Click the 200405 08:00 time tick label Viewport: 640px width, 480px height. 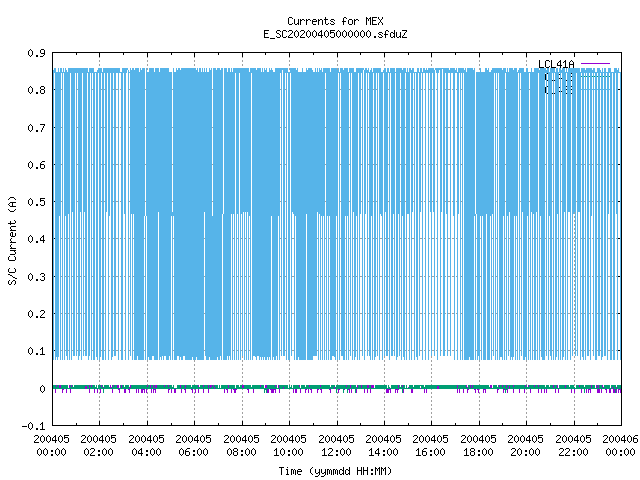click(241, 445)
